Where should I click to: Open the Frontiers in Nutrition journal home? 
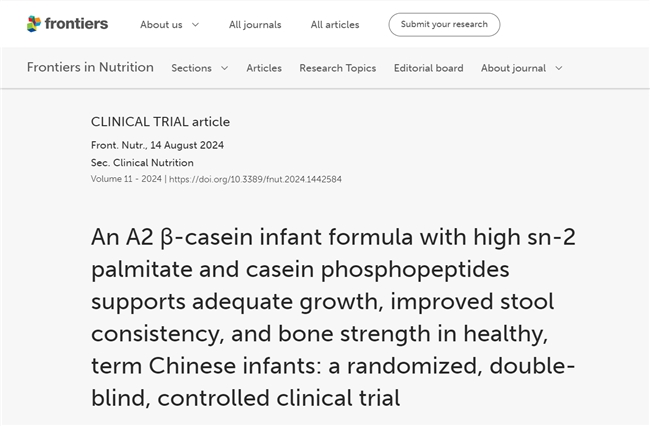pyautogui.click(x=90, y=68)
